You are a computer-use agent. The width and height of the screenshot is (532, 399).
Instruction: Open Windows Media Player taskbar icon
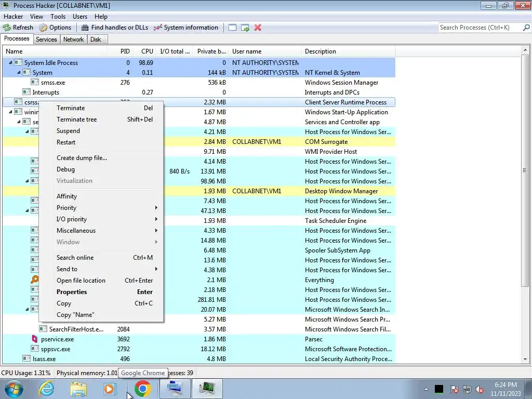[x=110, y=389]
